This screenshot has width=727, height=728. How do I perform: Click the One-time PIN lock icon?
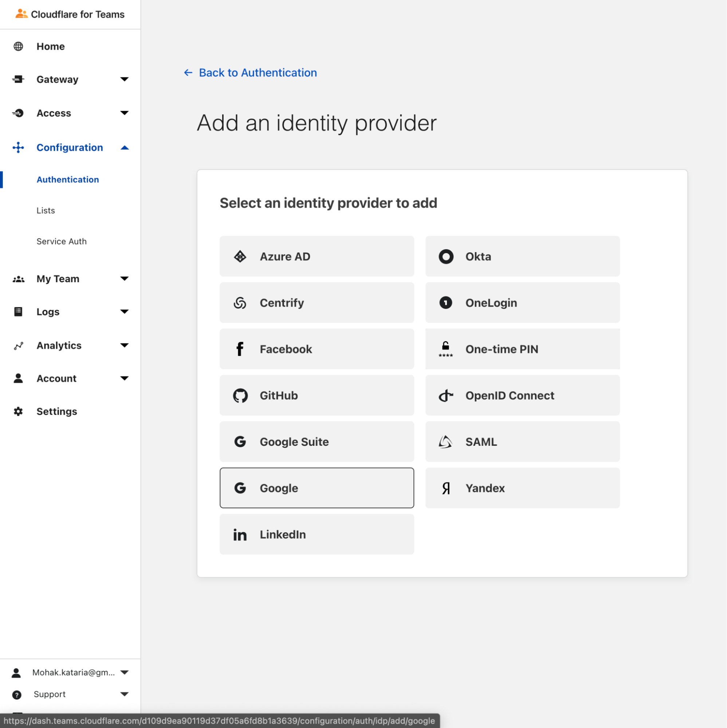click(446, 349)
